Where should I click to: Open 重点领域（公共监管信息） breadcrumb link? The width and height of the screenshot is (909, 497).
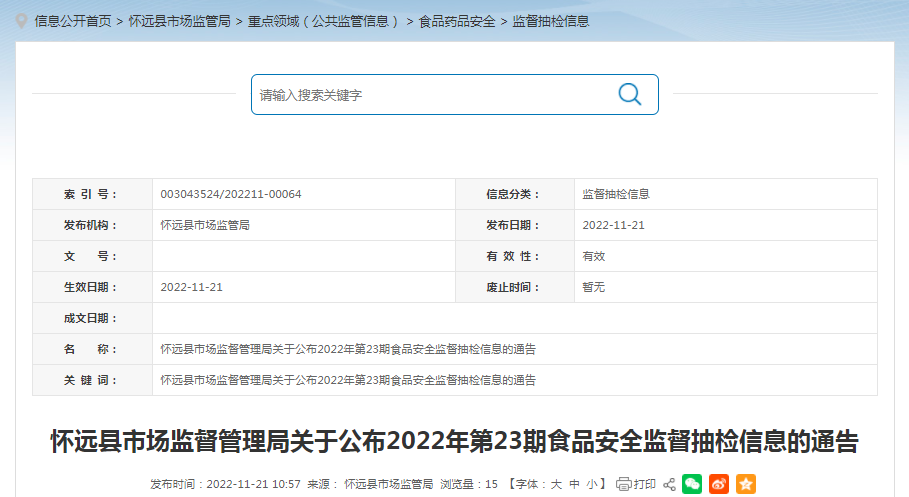coord(324,21)
